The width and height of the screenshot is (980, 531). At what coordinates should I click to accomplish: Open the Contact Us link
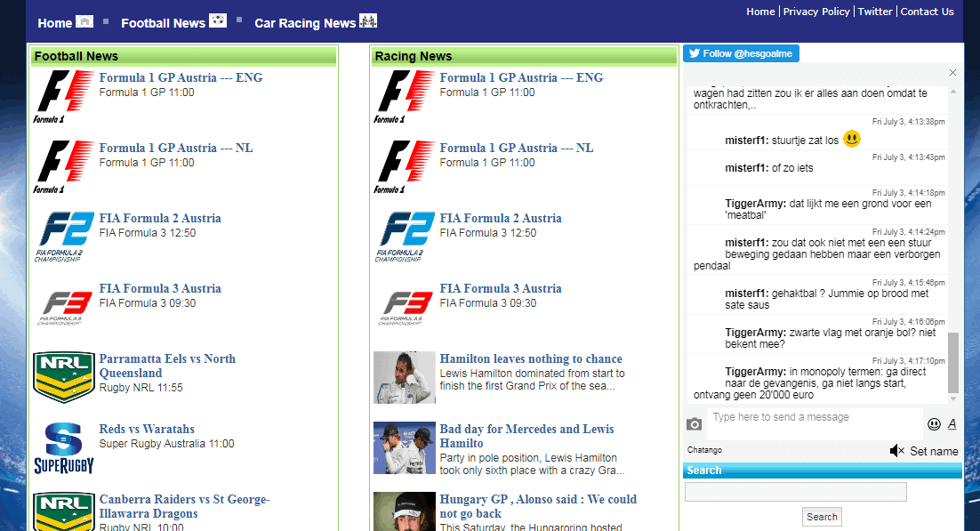[927, 12]
